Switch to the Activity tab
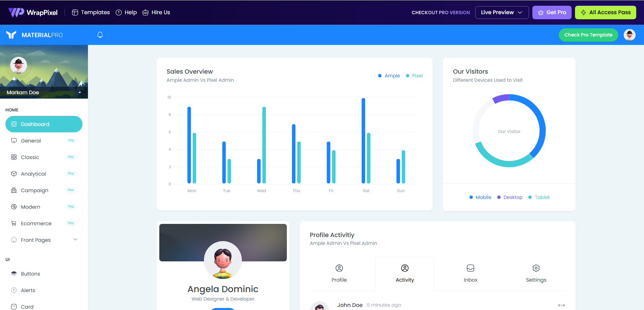The image size is (644, 310). pos(405,274)
